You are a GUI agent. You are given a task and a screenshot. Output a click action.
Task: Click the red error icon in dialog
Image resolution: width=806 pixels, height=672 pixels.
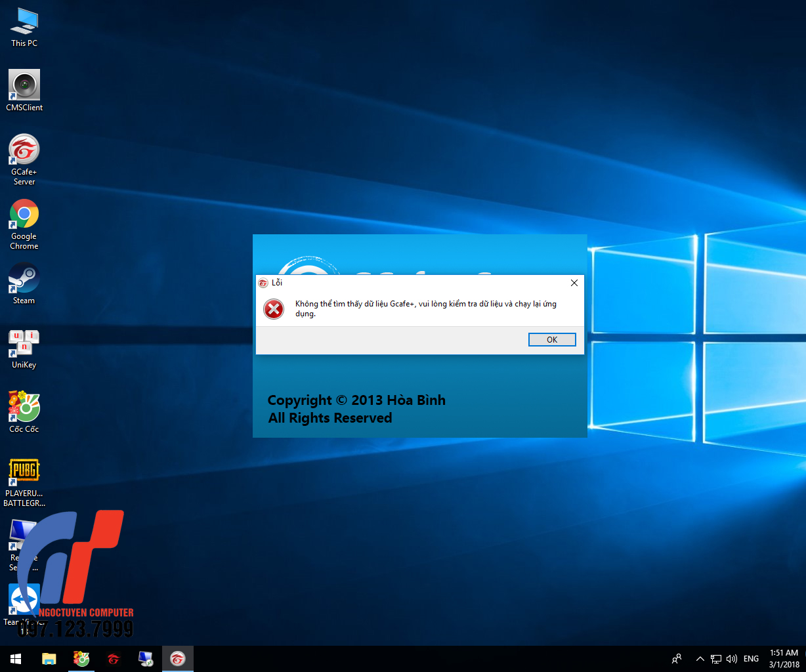[274, 309]
